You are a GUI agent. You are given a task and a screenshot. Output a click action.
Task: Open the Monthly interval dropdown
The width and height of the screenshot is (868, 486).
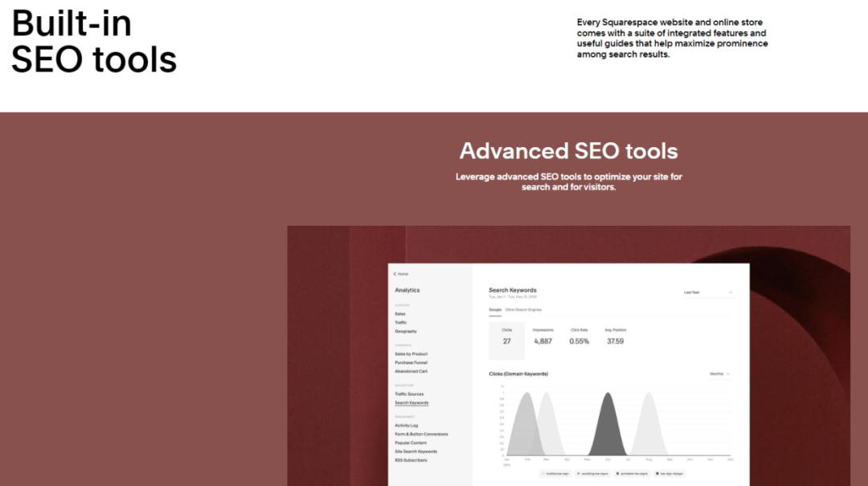tap(719, 374)
